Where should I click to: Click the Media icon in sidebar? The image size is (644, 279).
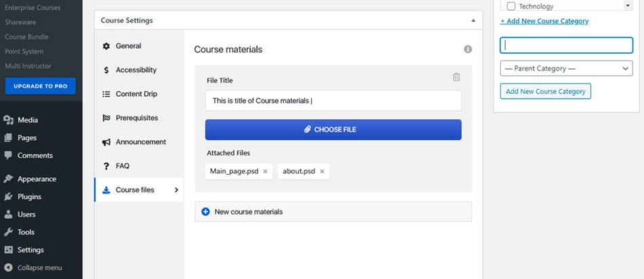coord(8,120)
